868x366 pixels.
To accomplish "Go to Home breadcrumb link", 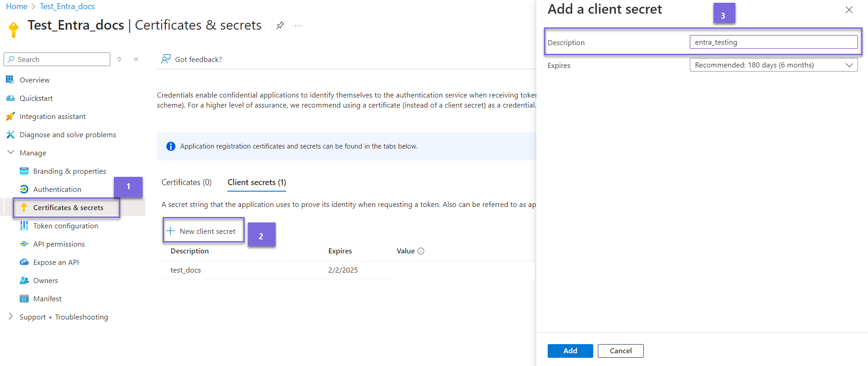I will coord(16,6).
